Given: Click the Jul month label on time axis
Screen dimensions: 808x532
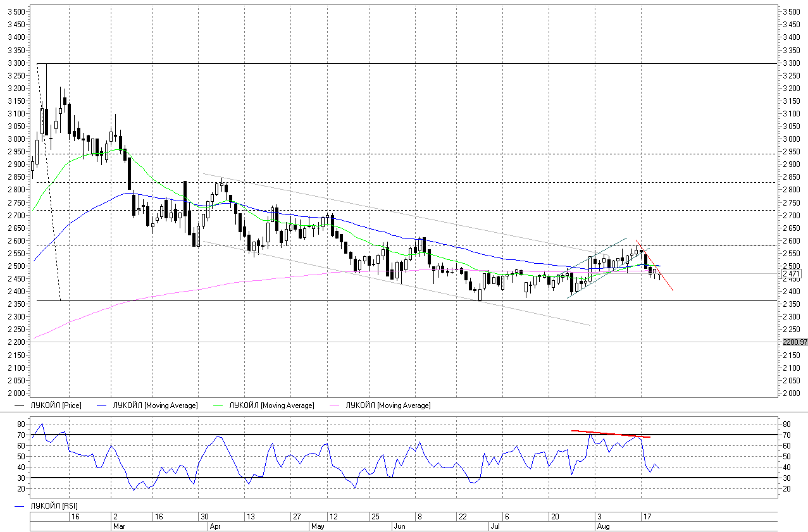Looking at the screenshot, I should pos(495,526).
